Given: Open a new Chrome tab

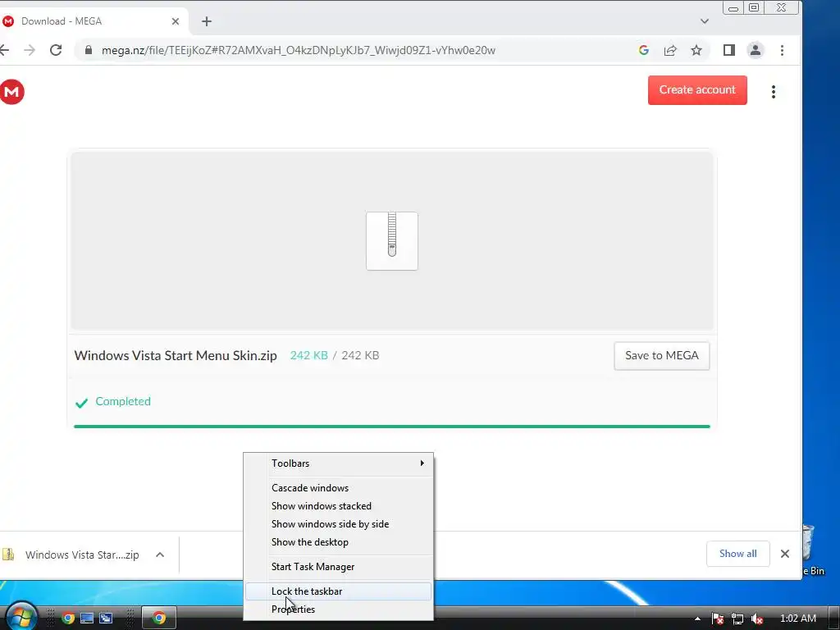Looking at the screenshot, I should click(207, 21).
